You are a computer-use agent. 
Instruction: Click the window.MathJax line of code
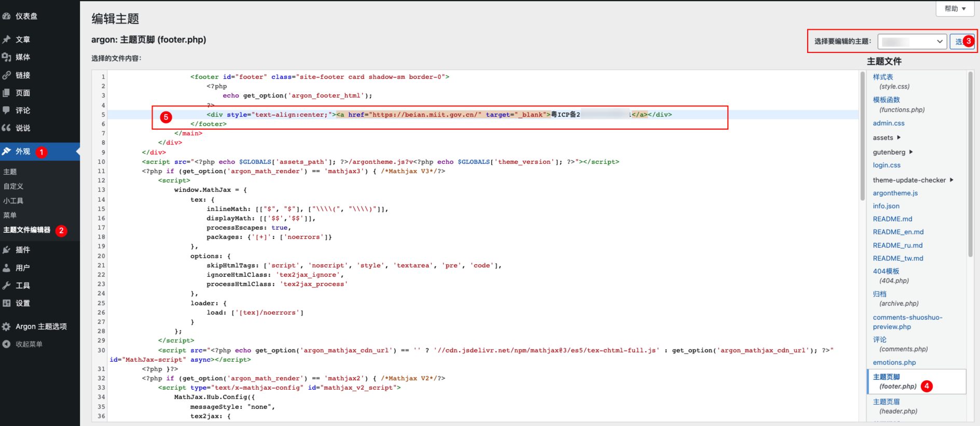point(210,190)
